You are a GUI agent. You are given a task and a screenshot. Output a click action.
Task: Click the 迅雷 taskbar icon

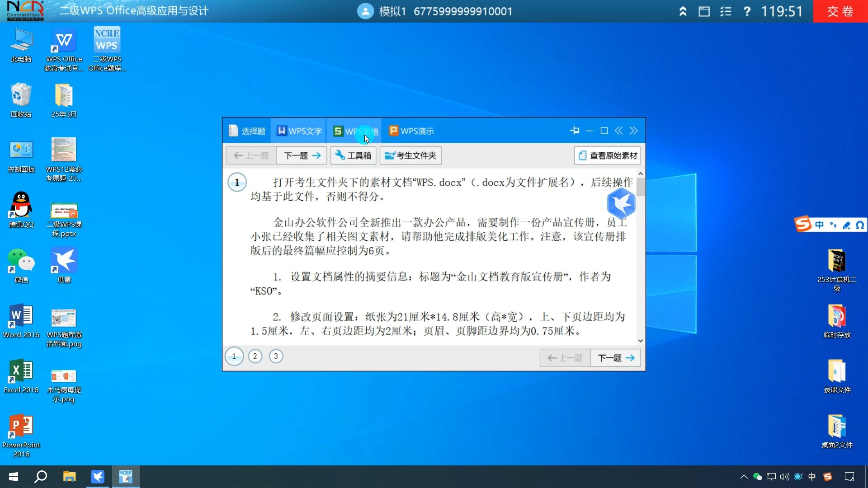tap(97, 477)
